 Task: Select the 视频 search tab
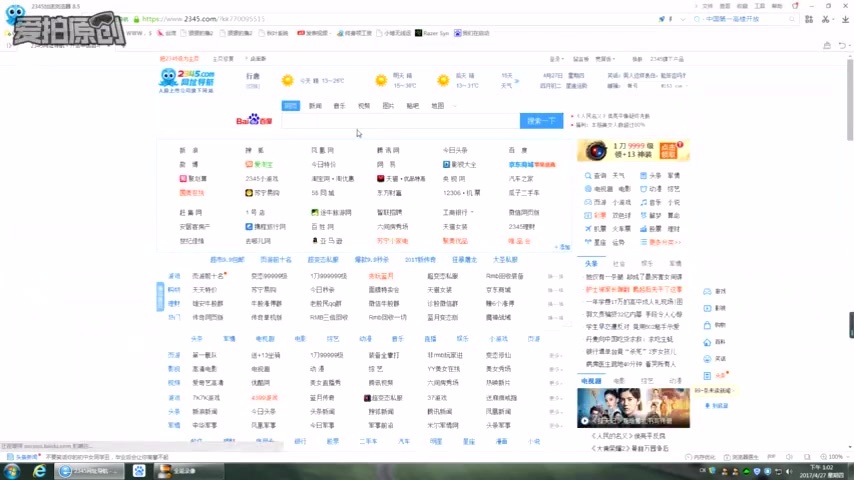point(364,106)
